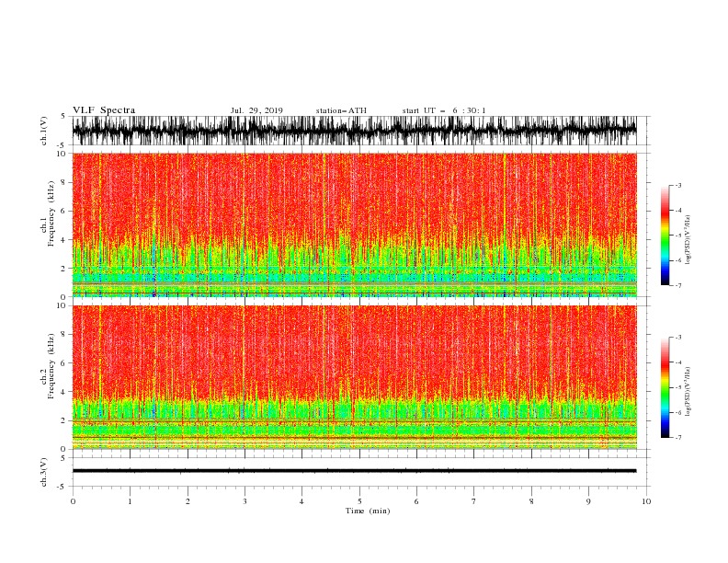Image resolution: width=728 pixels, height=563 pixels.
Task: Click the ch.1 "Frequency (kHz)" axis label
Action: coord(51,213)
